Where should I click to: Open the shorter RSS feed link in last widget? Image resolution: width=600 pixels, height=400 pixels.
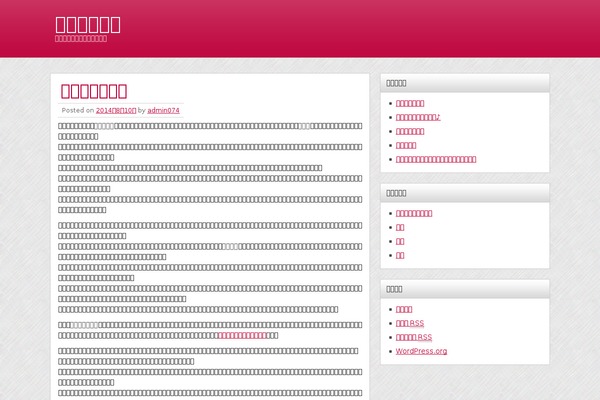click(x=410, y=323)
